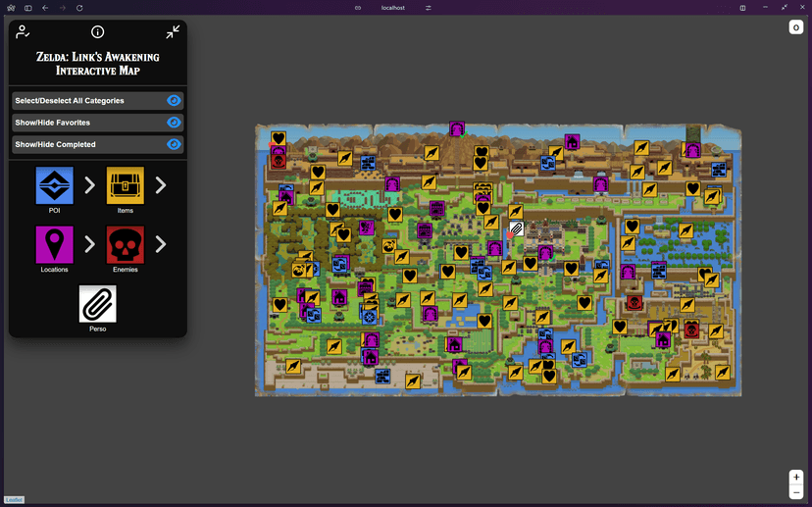Select the Items treasure chest icon

tap(125, 185)
